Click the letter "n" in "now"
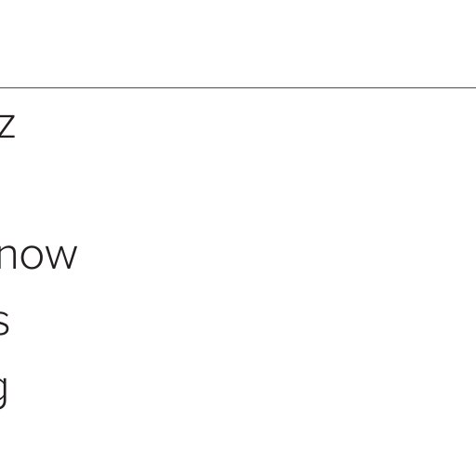 8,257
